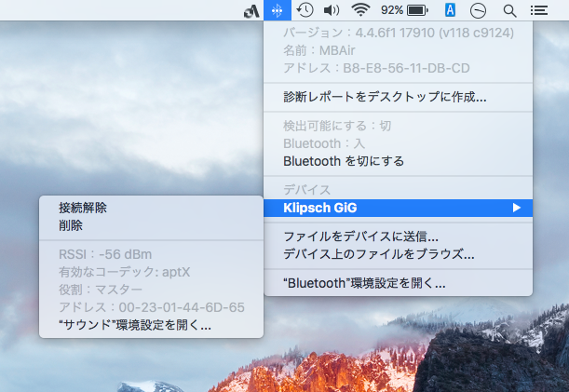Open "サウンド"環境設定を開く... preferences
The height and width of the screenshot is (392, 569).
coord(135,325)
